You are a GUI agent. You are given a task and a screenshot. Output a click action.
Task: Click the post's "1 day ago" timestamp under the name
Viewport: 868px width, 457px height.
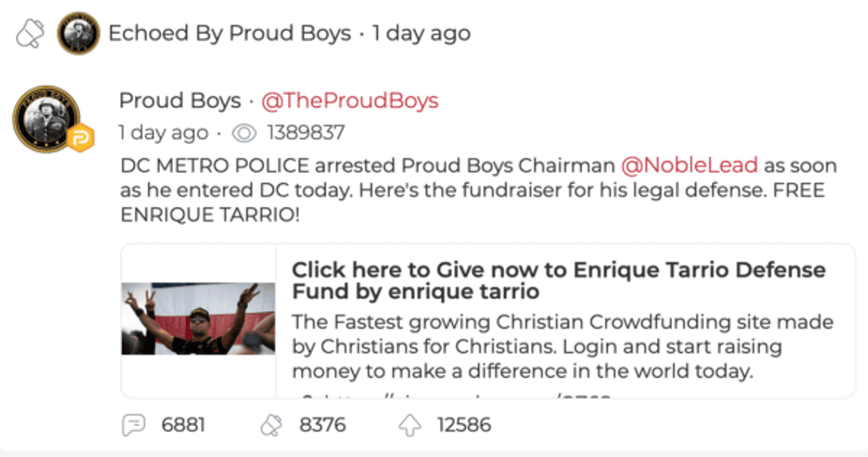coord(163,134)
